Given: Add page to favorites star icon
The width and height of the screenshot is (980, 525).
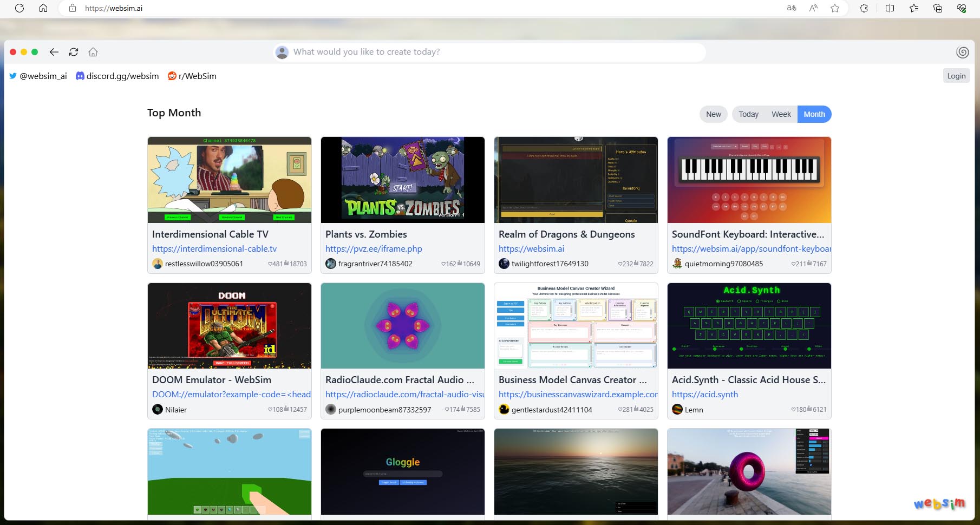Looking at the screenshot, I should coord(835,8).
